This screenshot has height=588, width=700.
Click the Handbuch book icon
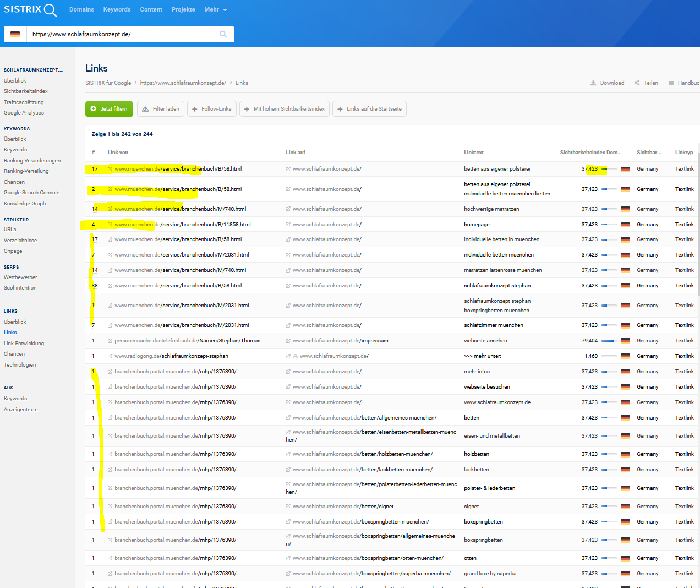tap(671, 83)
